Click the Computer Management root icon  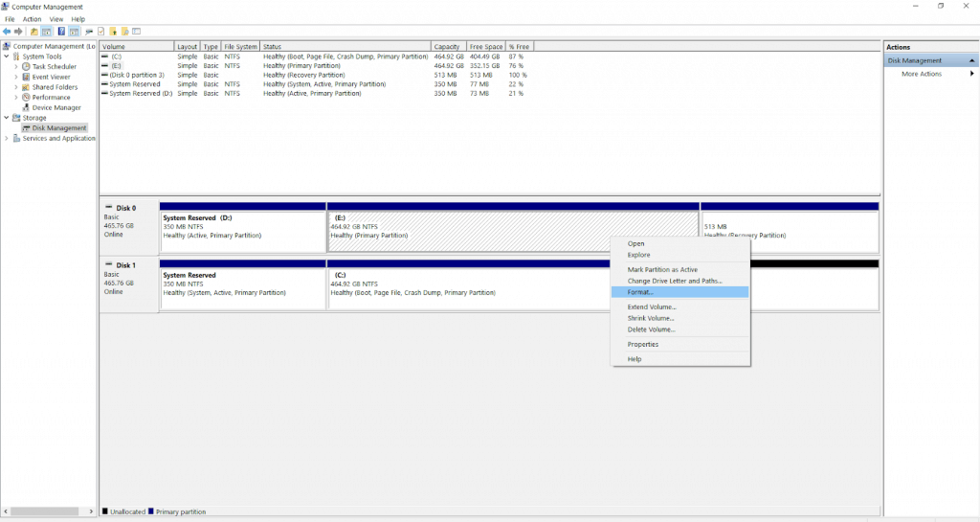[x=7, y=46]
